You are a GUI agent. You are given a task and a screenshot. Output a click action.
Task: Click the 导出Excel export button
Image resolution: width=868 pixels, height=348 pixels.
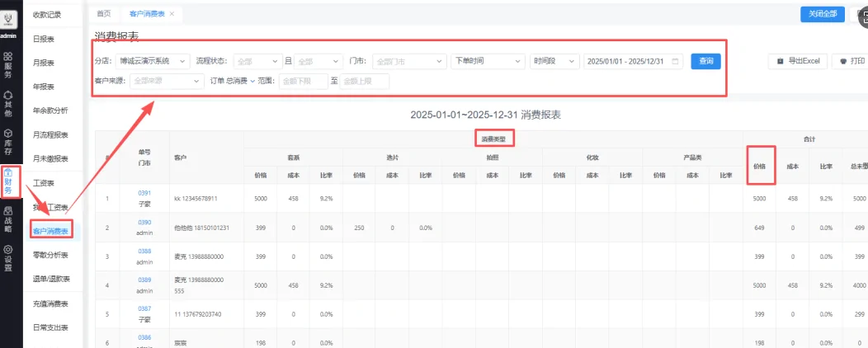pyautogui.click(x=797, y=61)
